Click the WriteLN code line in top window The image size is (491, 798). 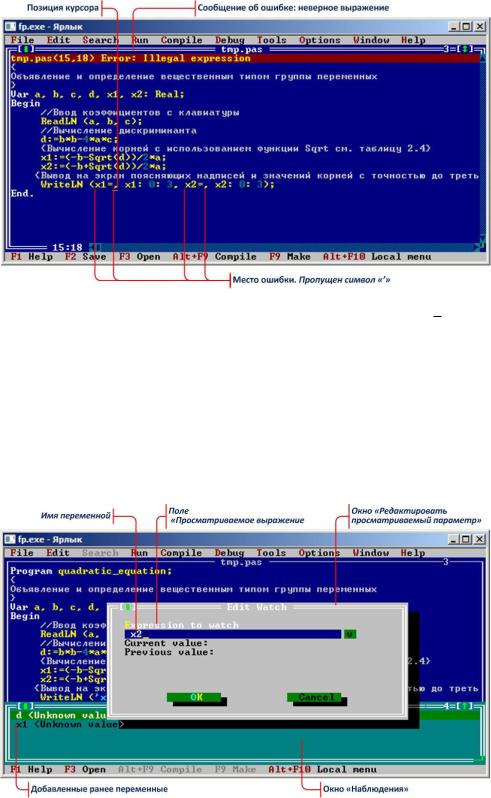click(158, 185)
